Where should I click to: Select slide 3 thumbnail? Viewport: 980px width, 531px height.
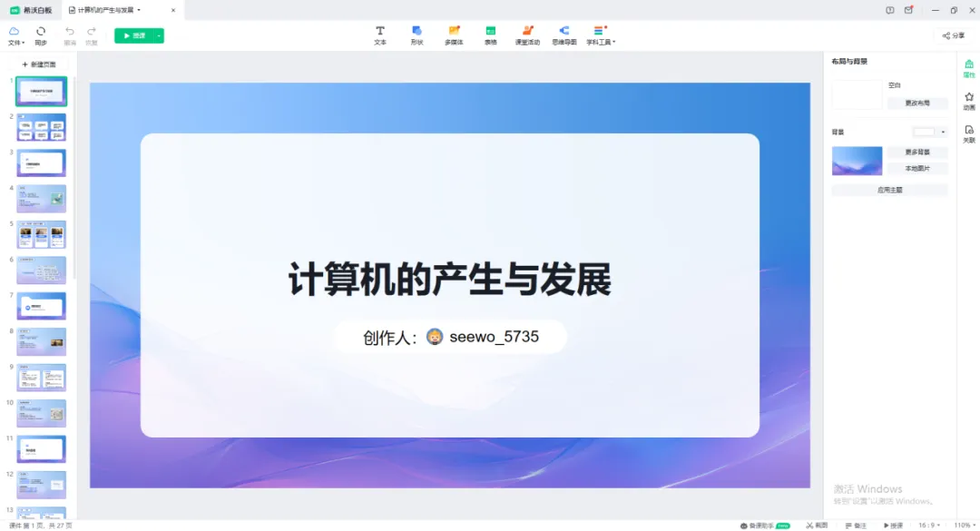(x=41, y=162)
